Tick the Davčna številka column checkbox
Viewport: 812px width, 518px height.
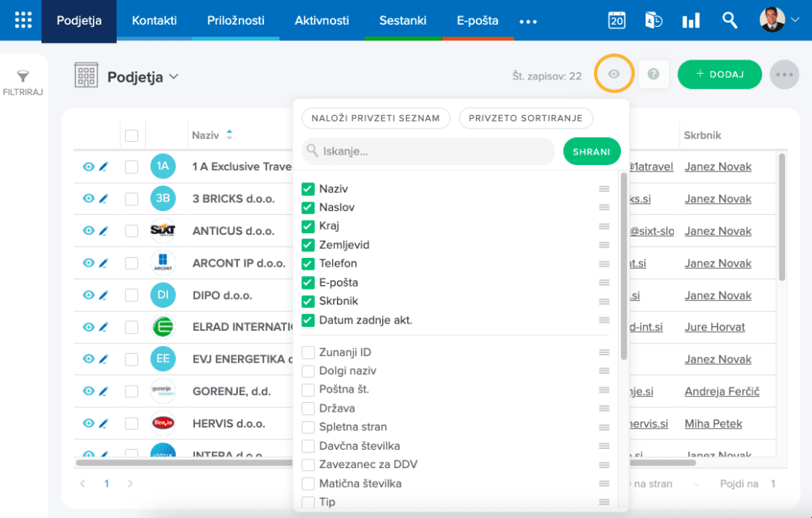point(308,446)
